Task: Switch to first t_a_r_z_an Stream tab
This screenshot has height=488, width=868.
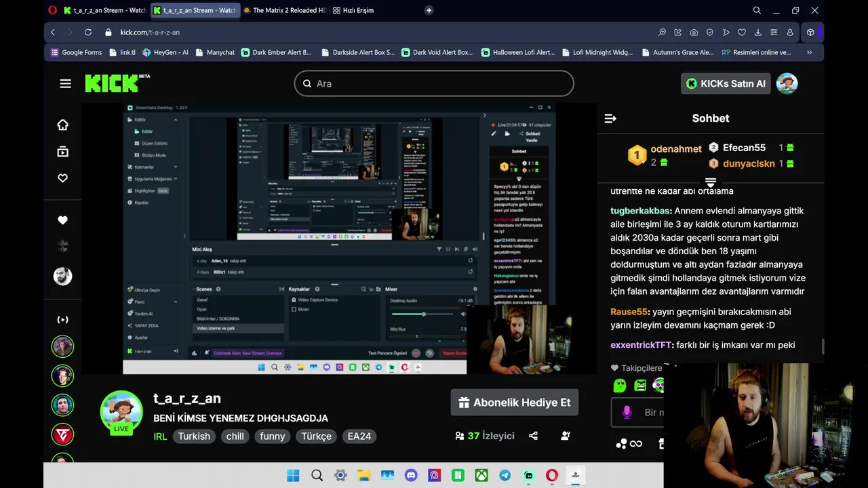Action: [105, 10]
